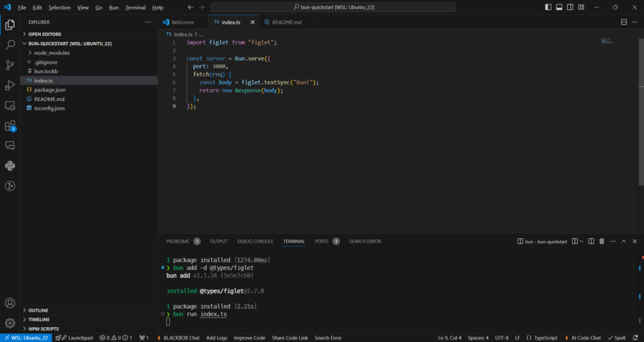The height and width of the screenshot is (342, 644).
Task: Expand the NPM Scripts section
Action: click(89, 329)
